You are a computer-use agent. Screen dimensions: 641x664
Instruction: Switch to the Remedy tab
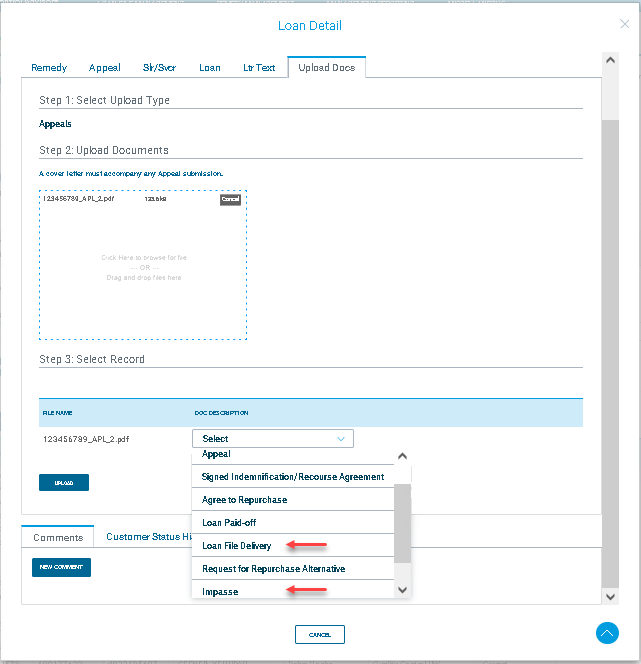coord(49,68)
